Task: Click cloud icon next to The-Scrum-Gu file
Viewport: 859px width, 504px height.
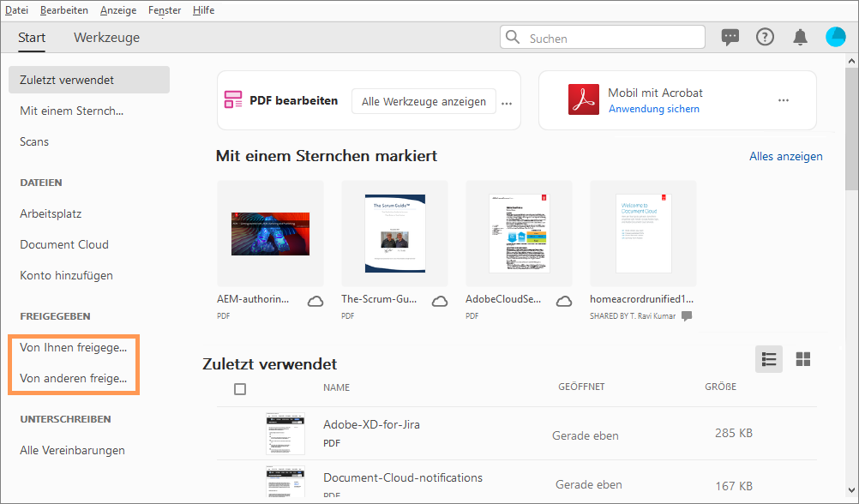Action: point(440,302)
